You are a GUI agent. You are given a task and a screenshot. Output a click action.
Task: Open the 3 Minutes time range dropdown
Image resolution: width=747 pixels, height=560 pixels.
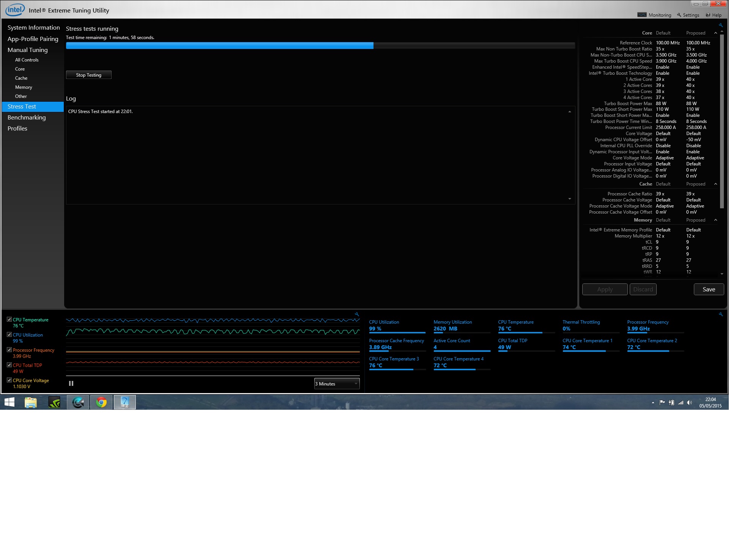[337, 384]
